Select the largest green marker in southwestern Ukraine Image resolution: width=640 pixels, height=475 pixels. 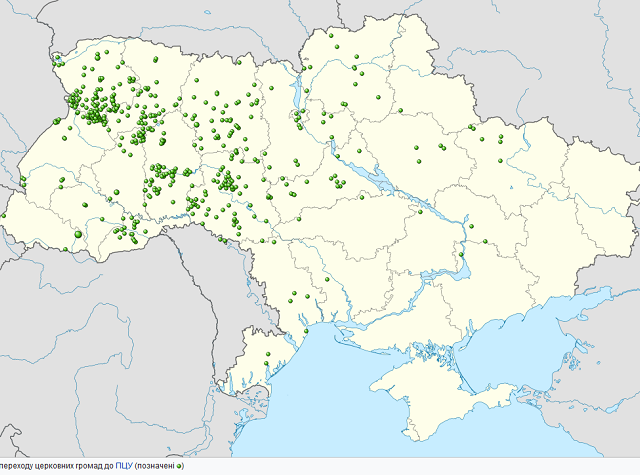(x=78, y=234)
